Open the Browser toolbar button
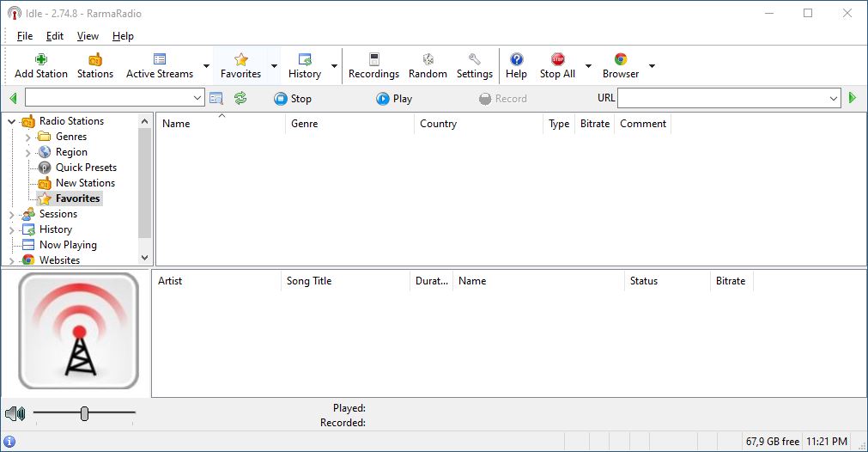 click(621, 66)
